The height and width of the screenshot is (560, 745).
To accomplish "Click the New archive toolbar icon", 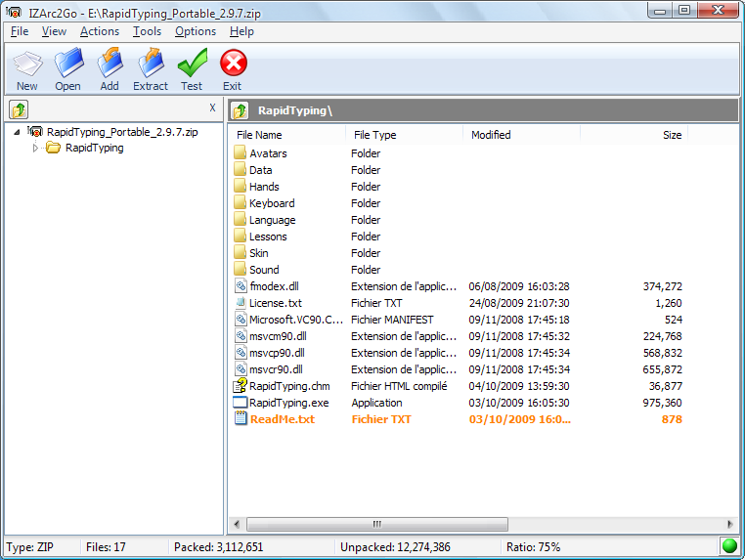I will pos(27,64).
